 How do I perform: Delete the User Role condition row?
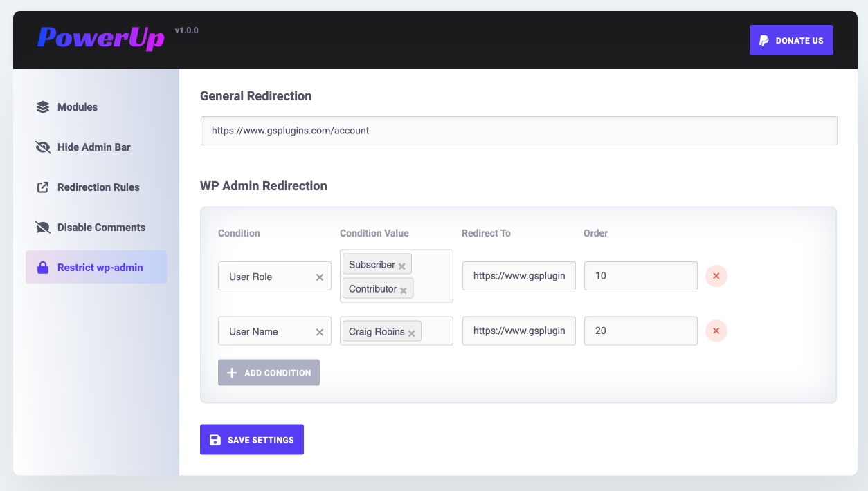pyautogui.click(x=716, y=276)
